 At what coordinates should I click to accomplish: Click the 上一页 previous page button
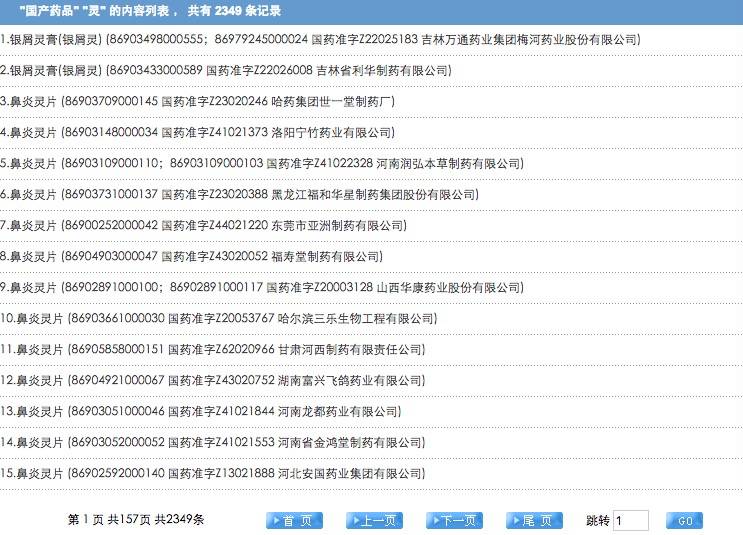[x=374, y=520]
